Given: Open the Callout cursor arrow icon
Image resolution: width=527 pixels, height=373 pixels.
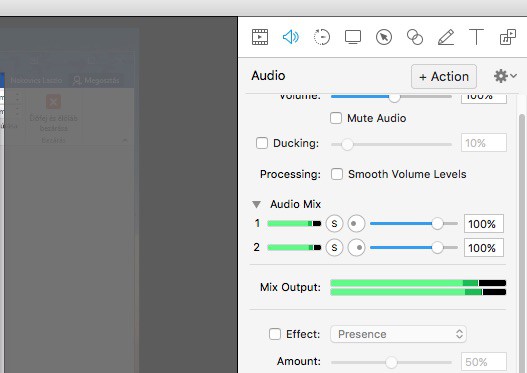Looking at the screenshot, I should [x=384, y=37].
